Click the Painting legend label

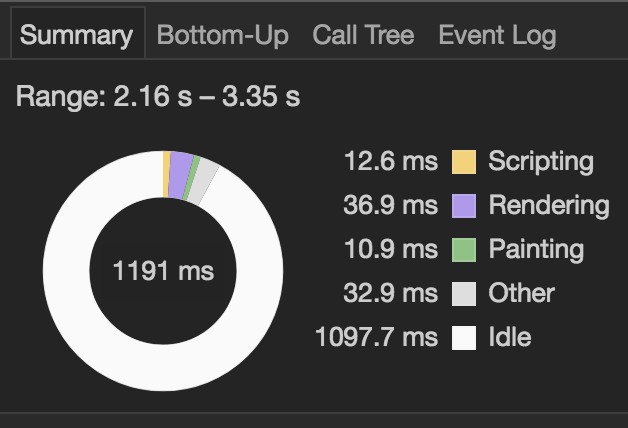[536, 250]
